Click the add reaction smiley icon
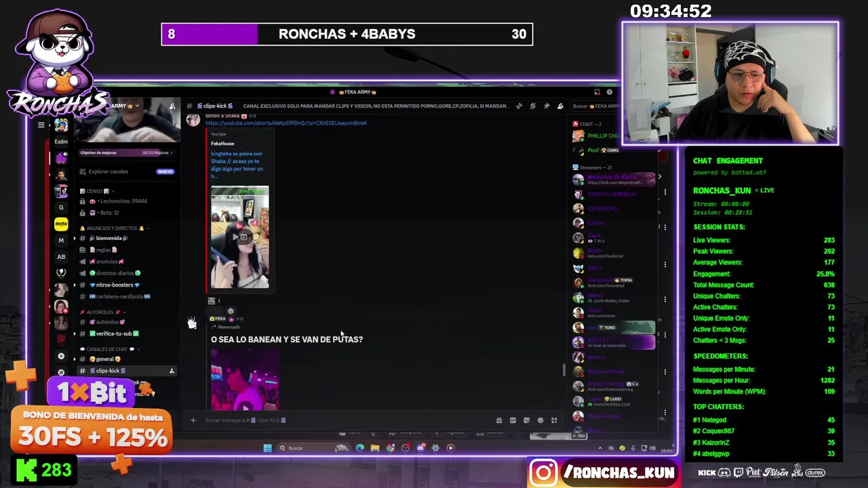This screenshot has width=868, height=488. [x=231, y=311]
